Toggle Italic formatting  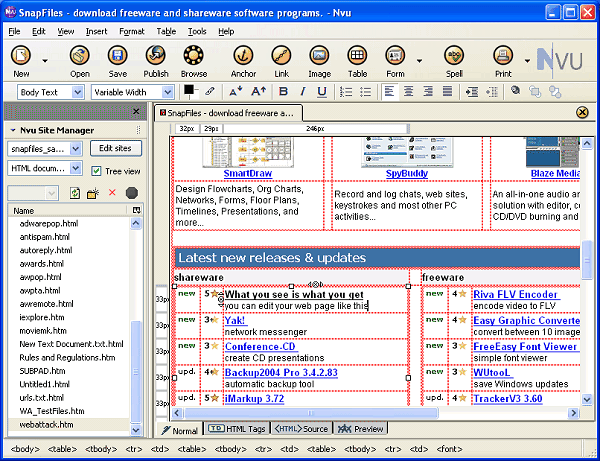pyautogui.click(x=303, y=91)
